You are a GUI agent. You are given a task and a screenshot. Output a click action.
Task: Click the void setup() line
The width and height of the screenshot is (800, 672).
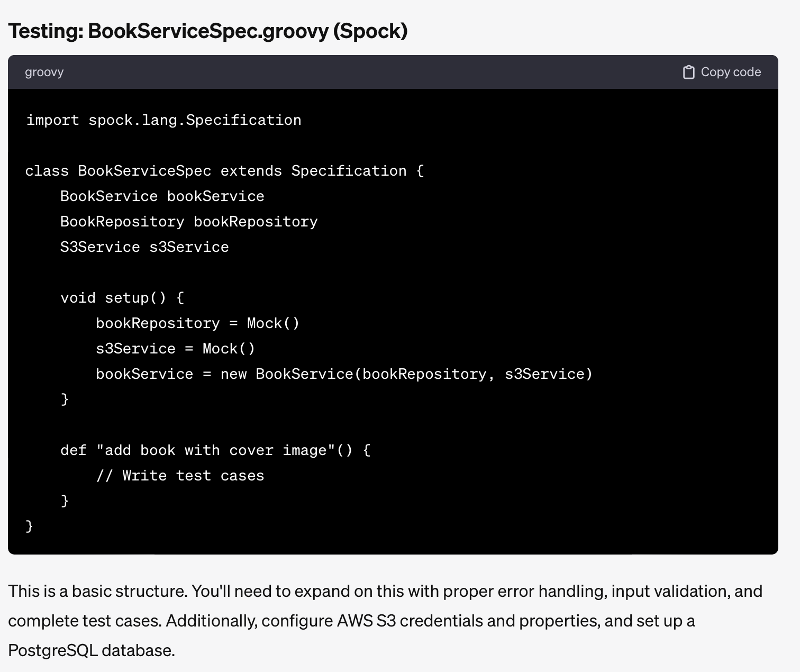pyautogui.click(x=122, y=298)
